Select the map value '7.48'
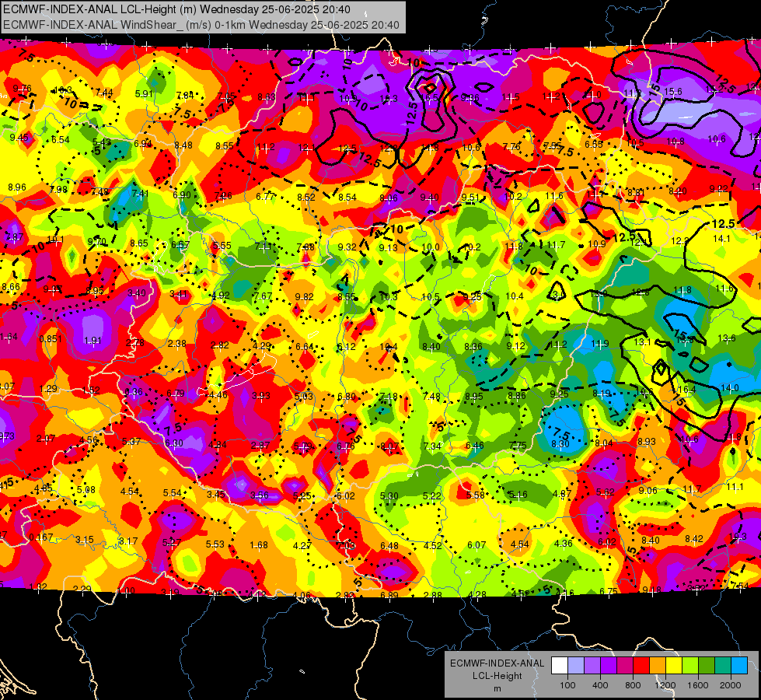 431,397
